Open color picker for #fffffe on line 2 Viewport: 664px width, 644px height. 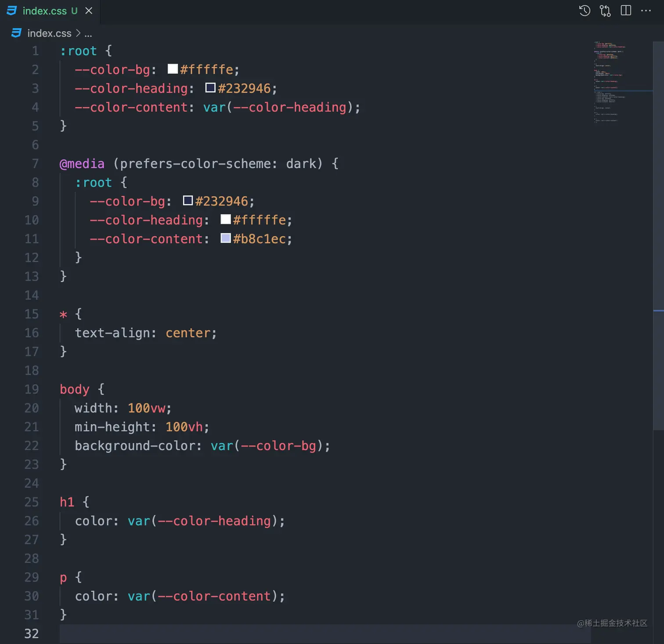tap(172, 68)
